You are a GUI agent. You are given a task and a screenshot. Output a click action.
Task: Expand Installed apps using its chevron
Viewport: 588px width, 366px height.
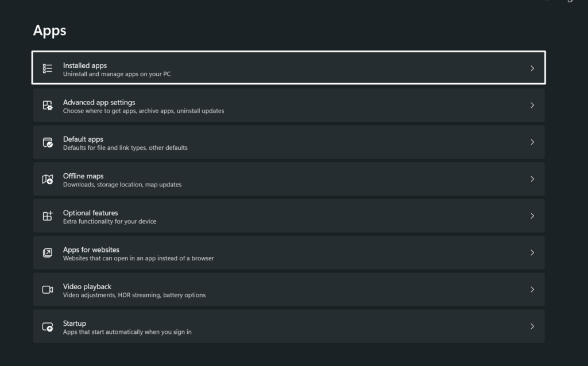pos(532,69)
